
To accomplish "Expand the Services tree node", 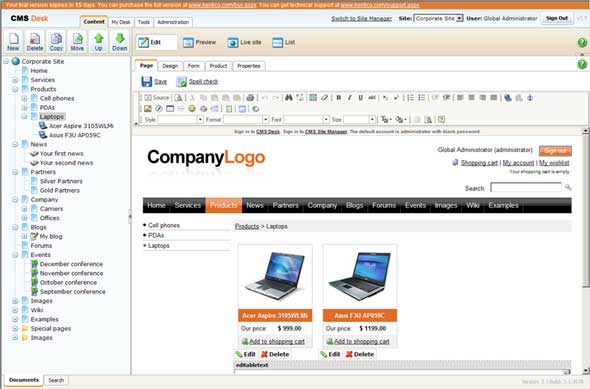I will pos(15,80).
